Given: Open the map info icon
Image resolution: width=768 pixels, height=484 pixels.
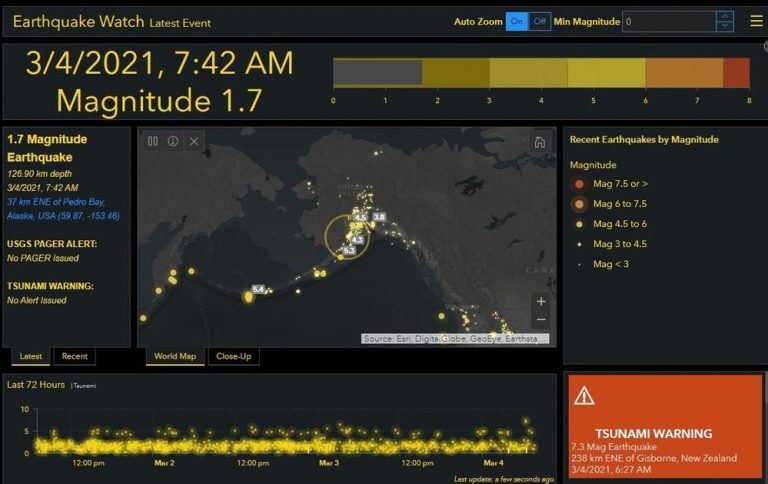Looking at the screenshot, I should (173, 141).
